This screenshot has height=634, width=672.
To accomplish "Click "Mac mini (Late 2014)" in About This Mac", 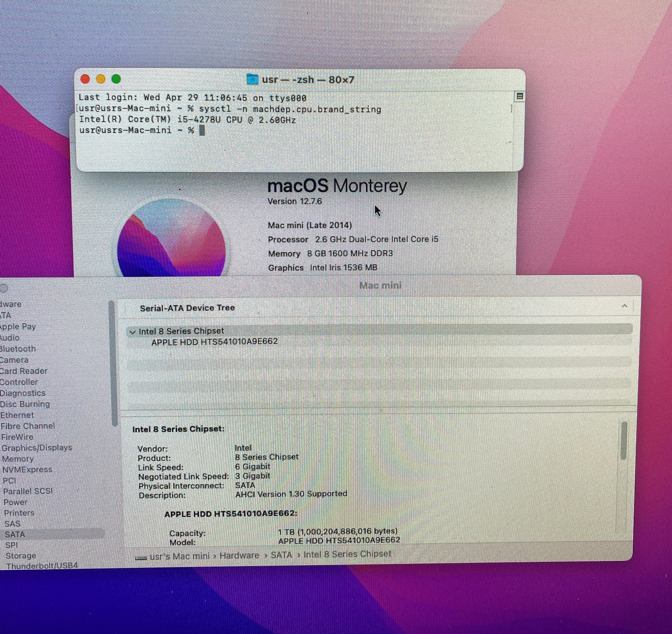I will 310,225.
